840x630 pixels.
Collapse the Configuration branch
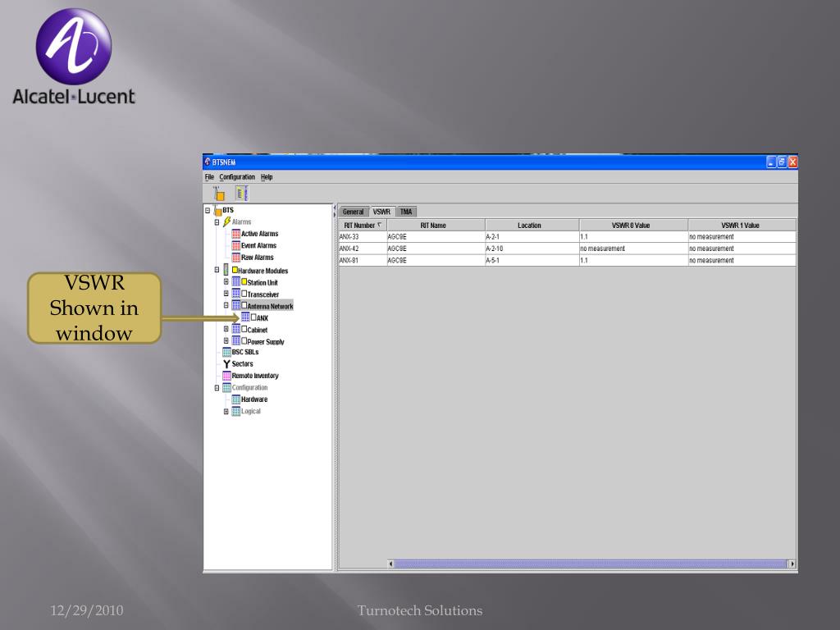(x=217, y=387)
